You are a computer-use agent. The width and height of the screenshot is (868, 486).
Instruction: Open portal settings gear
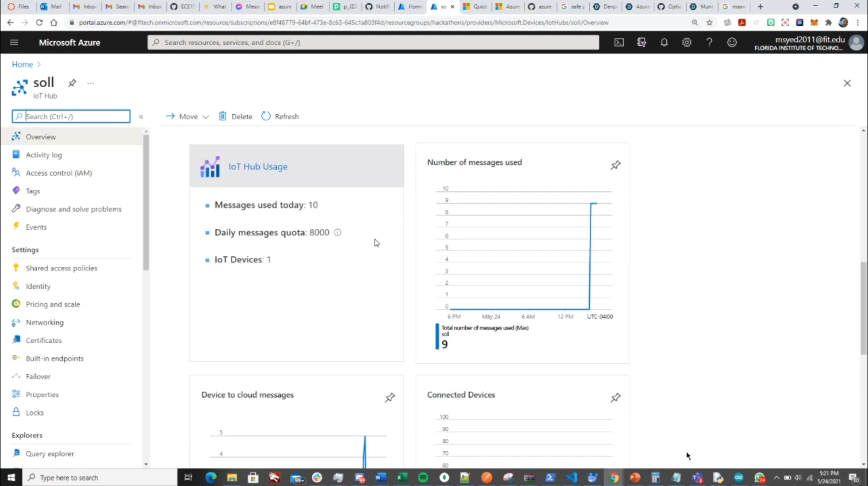click(x=686, y=43)
